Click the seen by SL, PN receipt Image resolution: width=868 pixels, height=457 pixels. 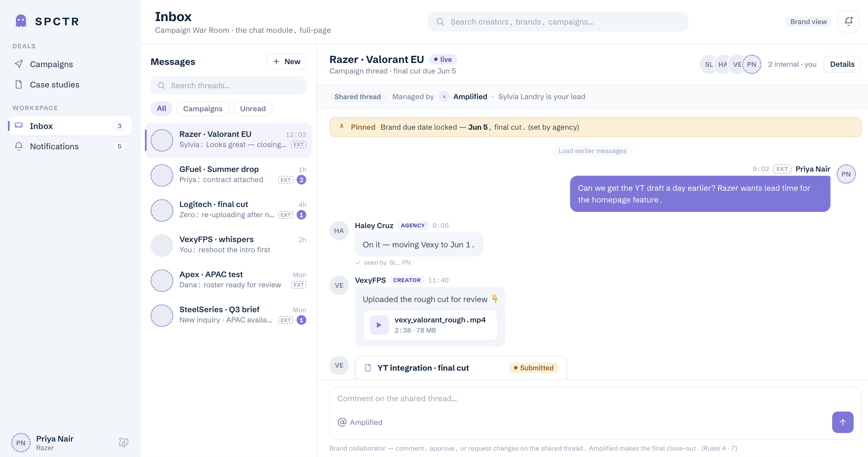click(x=383, y=263)
